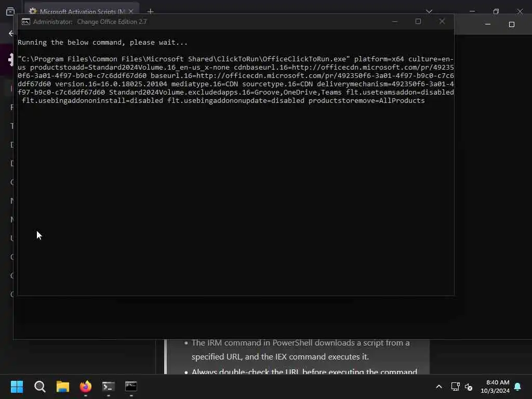
Task: Click 'The IRM command in PowerShell' bullet
Action: [300, 350]
